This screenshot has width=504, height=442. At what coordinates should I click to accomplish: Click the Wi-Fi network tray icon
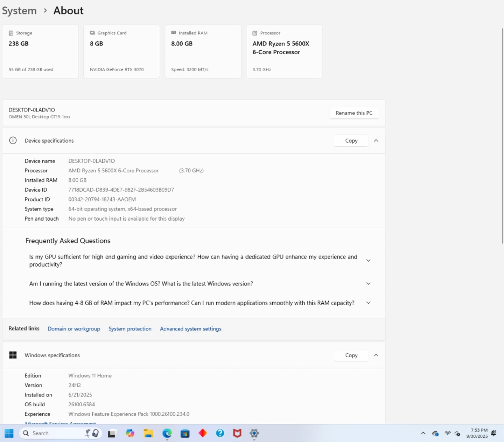(x=447, y=433)
